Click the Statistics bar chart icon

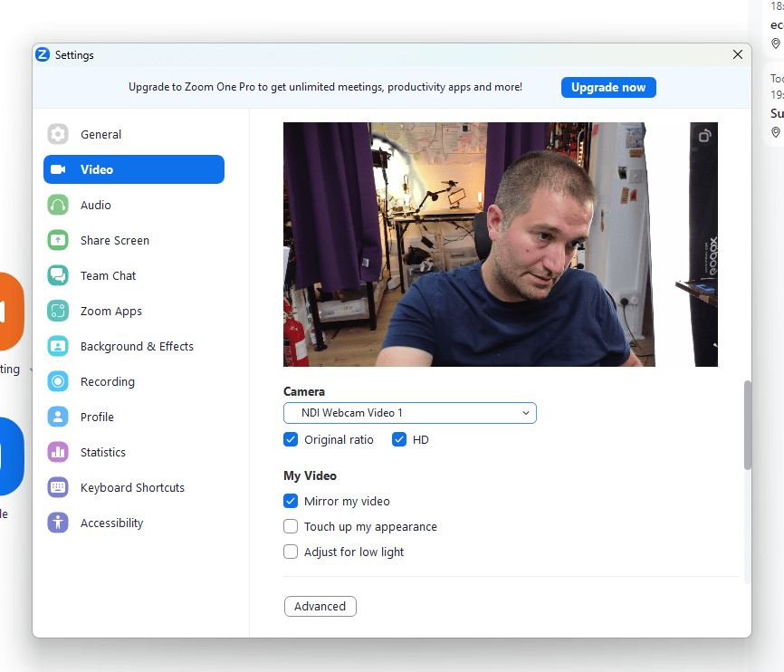point(58,452)
